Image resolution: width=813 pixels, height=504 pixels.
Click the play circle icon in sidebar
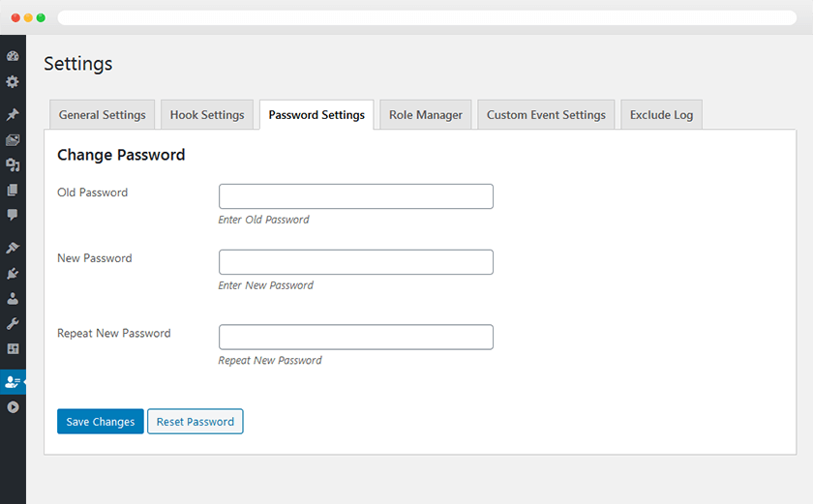pos(13,407)
